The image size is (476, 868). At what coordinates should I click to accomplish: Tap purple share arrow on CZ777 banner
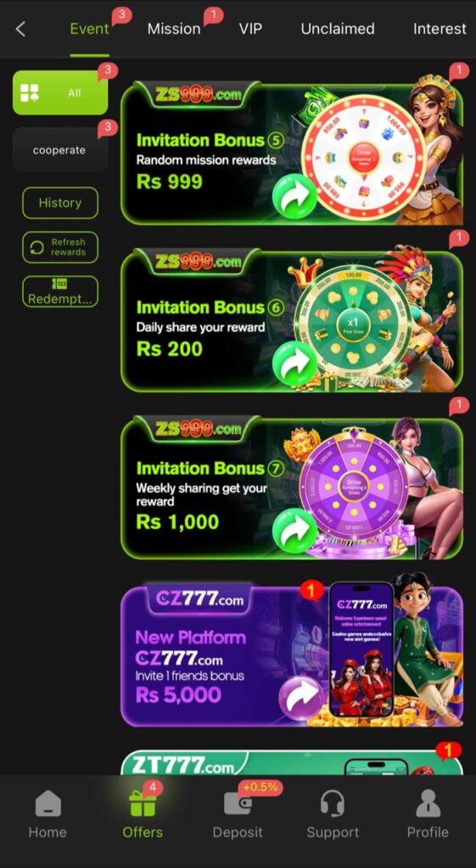click(301, 697)
